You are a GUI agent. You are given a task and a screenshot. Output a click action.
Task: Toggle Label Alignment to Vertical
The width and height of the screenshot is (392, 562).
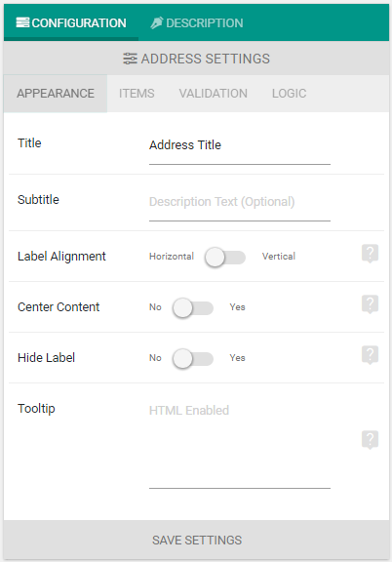(225, 257)
